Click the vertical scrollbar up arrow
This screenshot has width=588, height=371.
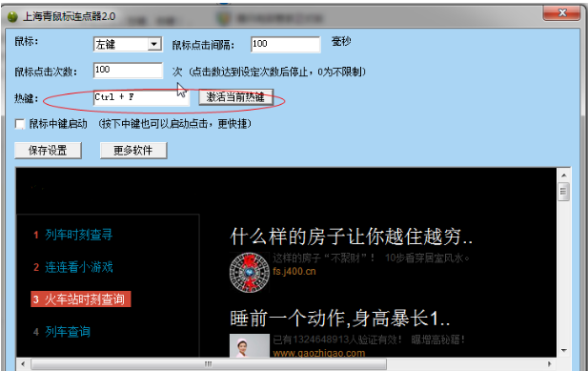click(563, 175)
